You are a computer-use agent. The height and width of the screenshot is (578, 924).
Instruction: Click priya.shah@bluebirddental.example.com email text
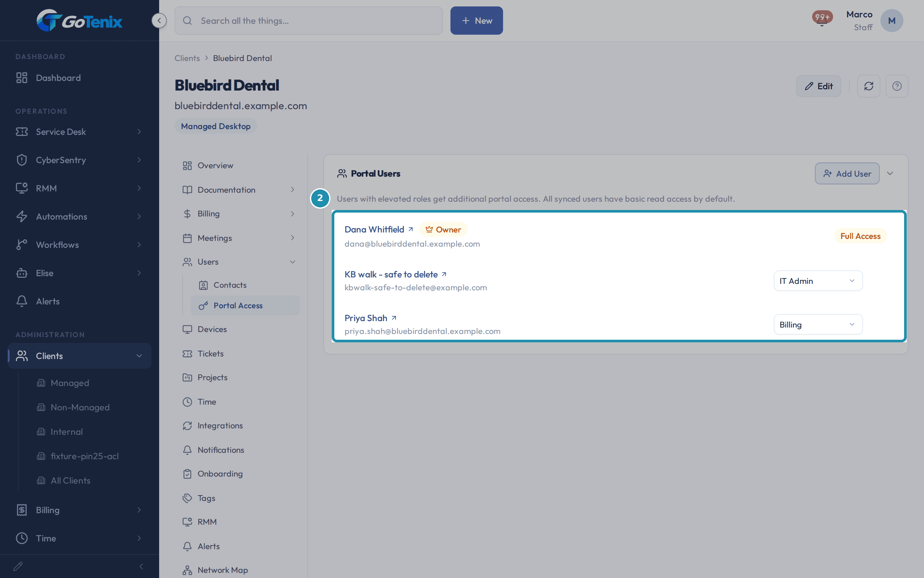pyautogui.click(x=422, y=331)
